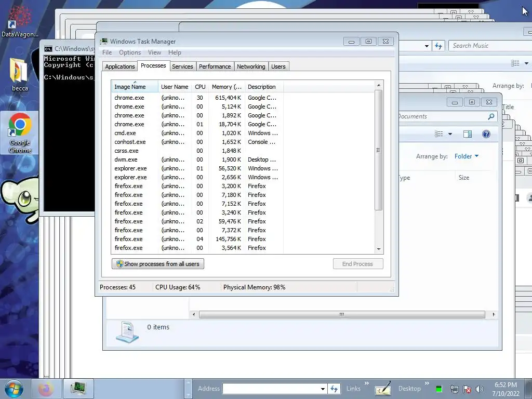532x399 pixels.
Task: Switch to the Applications tab
Action: (x=120, y=66)
